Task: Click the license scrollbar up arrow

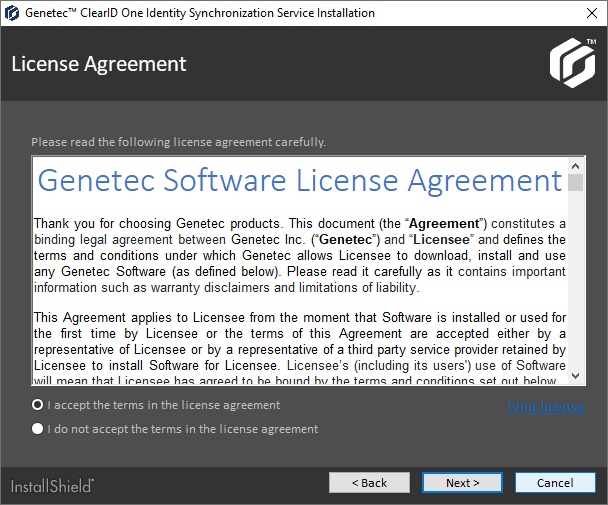Action: click(576, 165)
